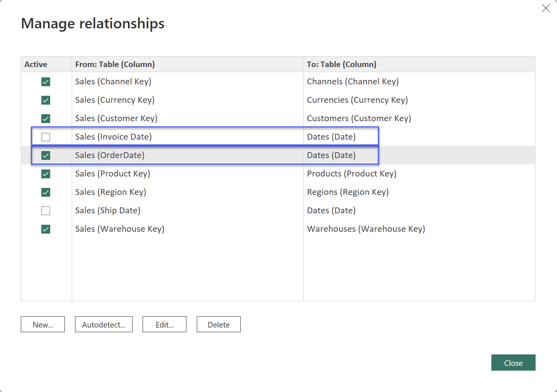Select the Sales (OrderDate) row text

pyautogui.click(x=110, y=155)
